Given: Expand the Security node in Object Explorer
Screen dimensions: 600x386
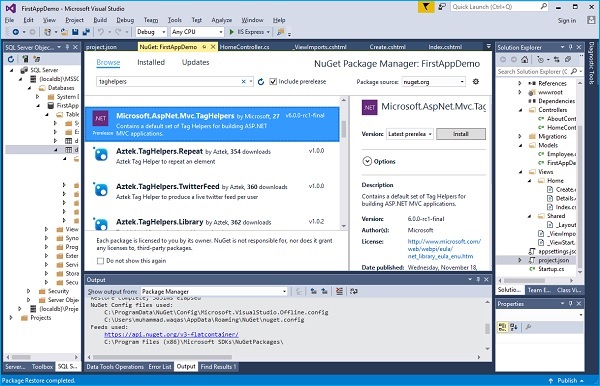Looking at the screenshot, I should click(x=29, y=291).
